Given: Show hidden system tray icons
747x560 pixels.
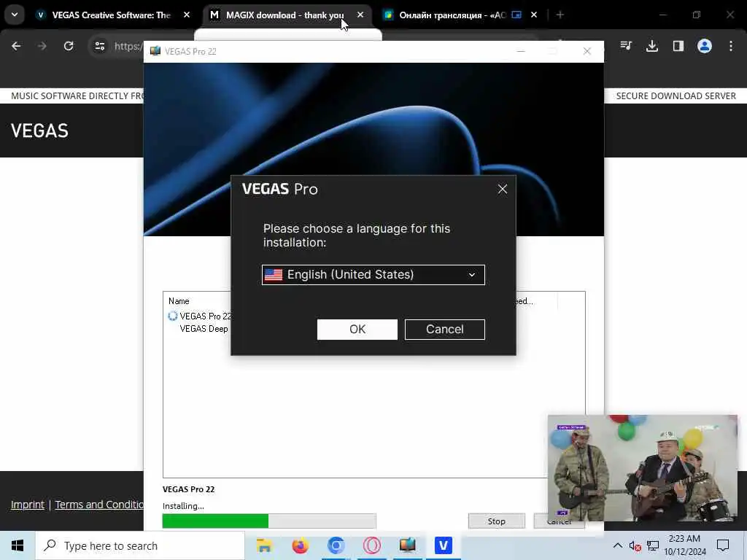Looking at the screenshot, I should (x=617, y=545).
